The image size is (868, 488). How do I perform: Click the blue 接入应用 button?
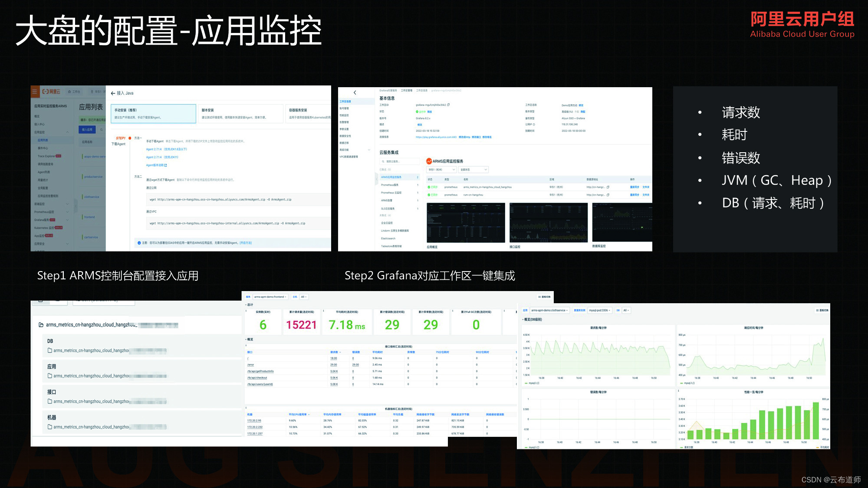click(87, 130)
